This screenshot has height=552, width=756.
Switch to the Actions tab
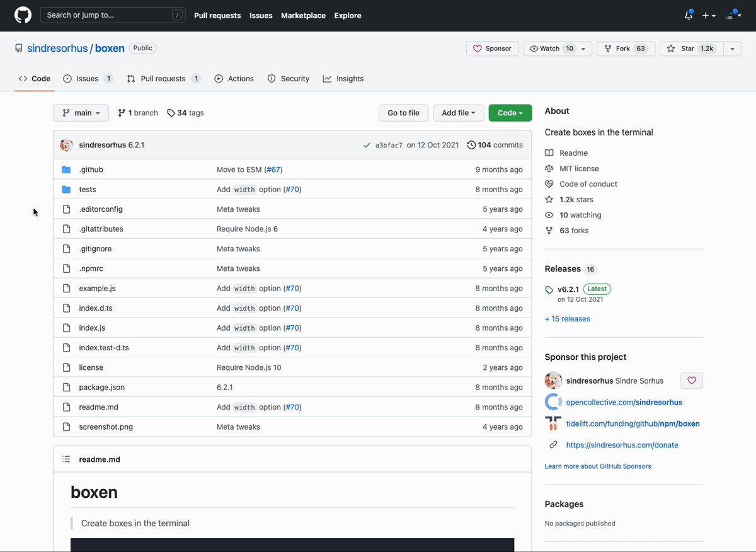pos(234,79)
